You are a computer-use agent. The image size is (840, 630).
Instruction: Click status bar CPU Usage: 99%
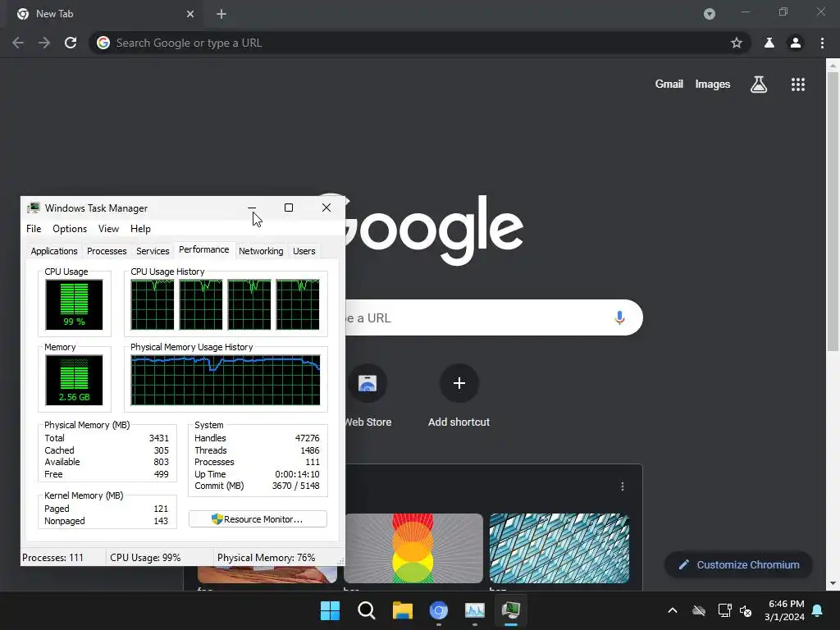click(145, 558)
